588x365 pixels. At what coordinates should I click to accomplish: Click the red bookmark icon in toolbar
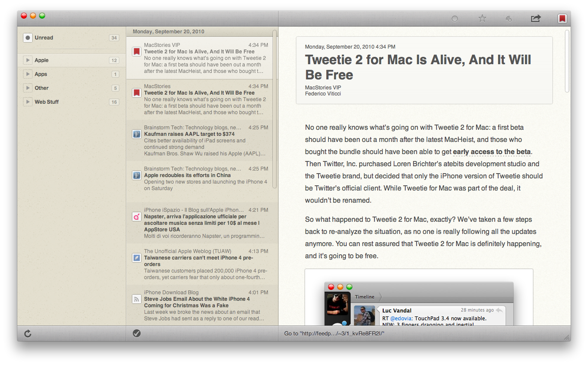(x=562, y=18)
